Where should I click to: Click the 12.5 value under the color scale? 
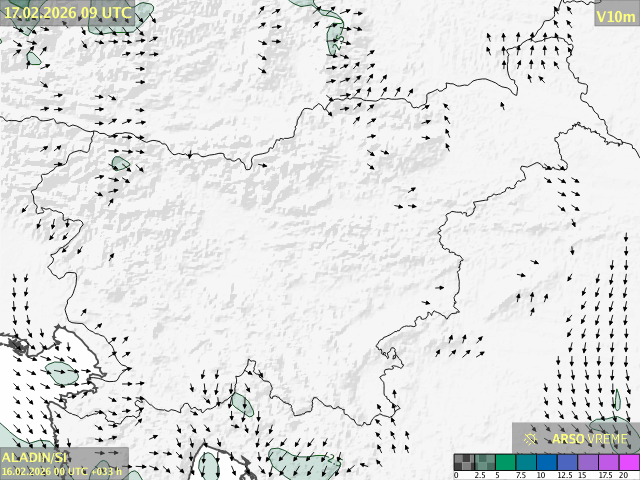(x=561, y=475)
